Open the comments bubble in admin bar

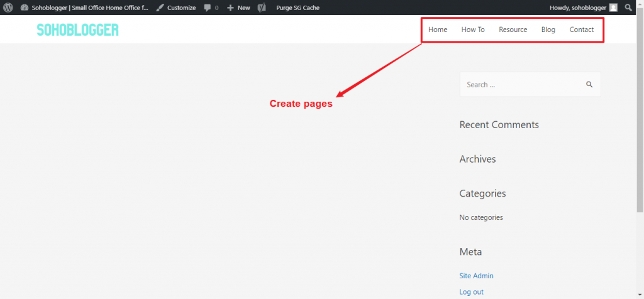coord(211,8)
